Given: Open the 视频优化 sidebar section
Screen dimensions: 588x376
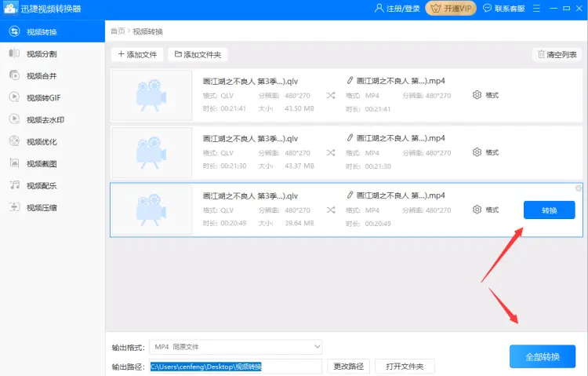Looking at the screenshot, I should click(52, 141).
